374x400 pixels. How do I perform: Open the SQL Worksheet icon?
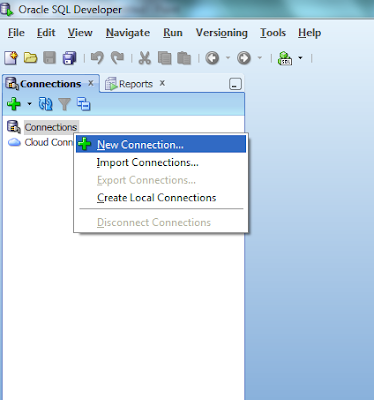[x=285, y=58]
